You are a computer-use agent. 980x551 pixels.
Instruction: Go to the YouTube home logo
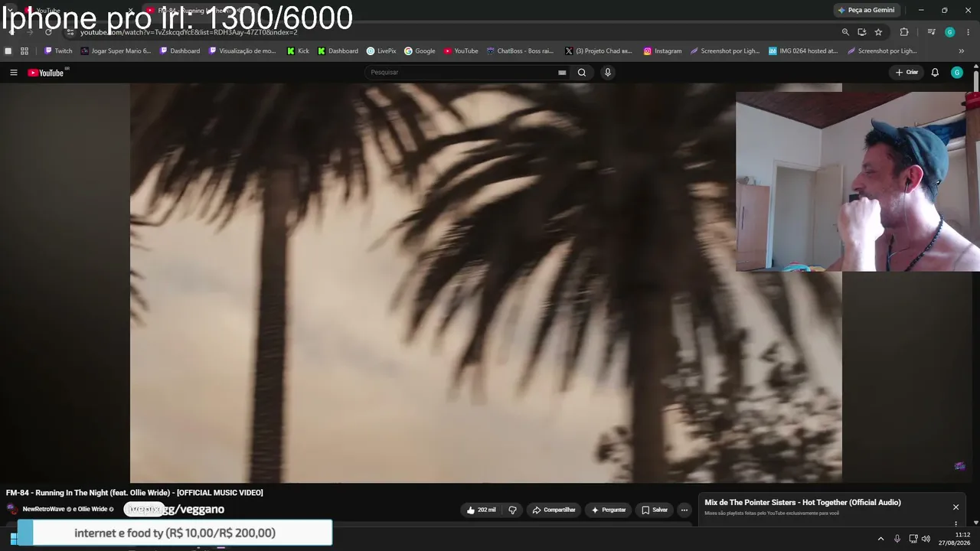pos(46,73)
